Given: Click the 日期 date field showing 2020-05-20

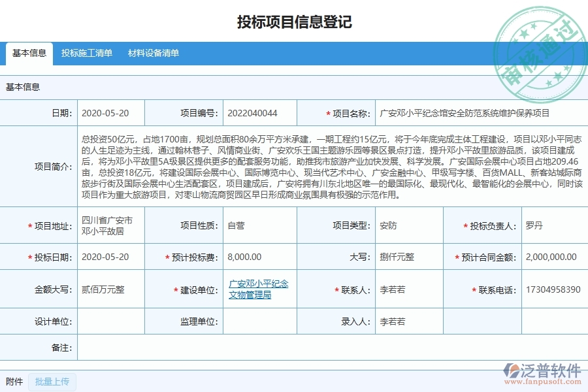Looking at the screenshot, I should (x=108, y=112).
